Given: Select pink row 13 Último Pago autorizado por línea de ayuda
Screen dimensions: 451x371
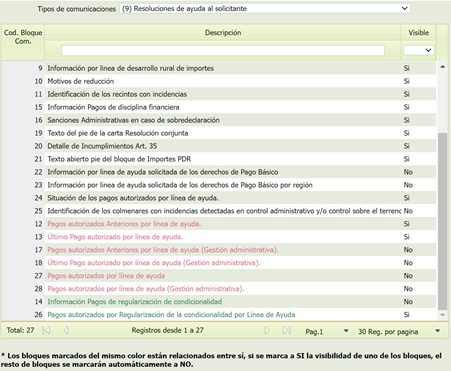Looking at the screenshot, I should tap(219, 237).
